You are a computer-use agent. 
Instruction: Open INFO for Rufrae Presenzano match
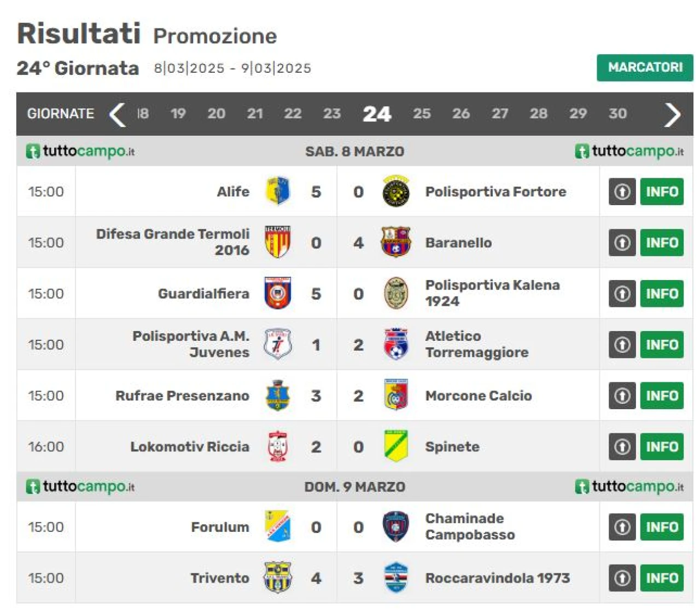pos(662,396)
